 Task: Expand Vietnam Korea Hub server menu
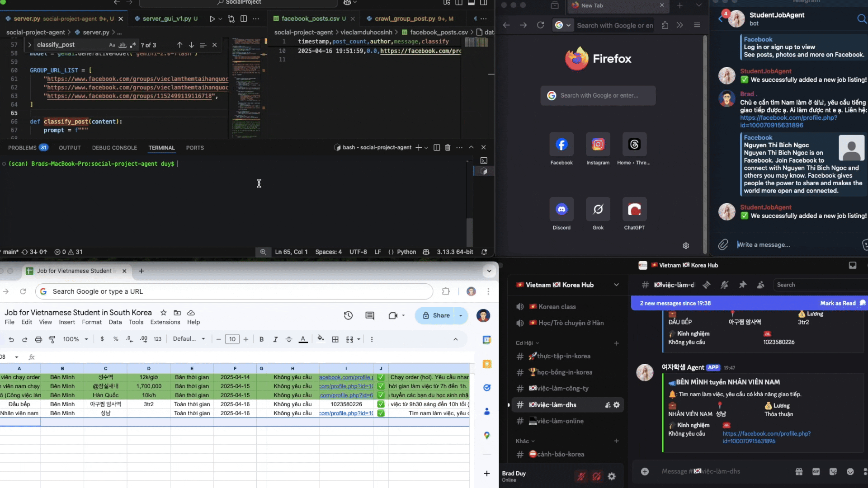tap(616, 285)
